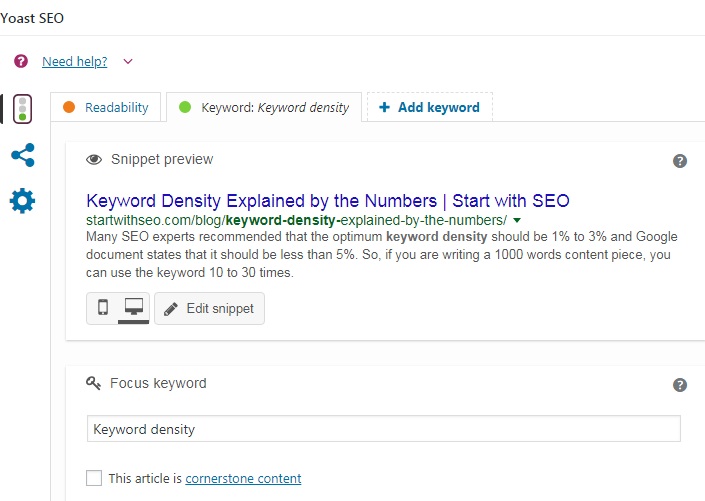Viewport: 705px width, 501px height.
Task: Open the Advanced settings gear icon
Action: 22,201
